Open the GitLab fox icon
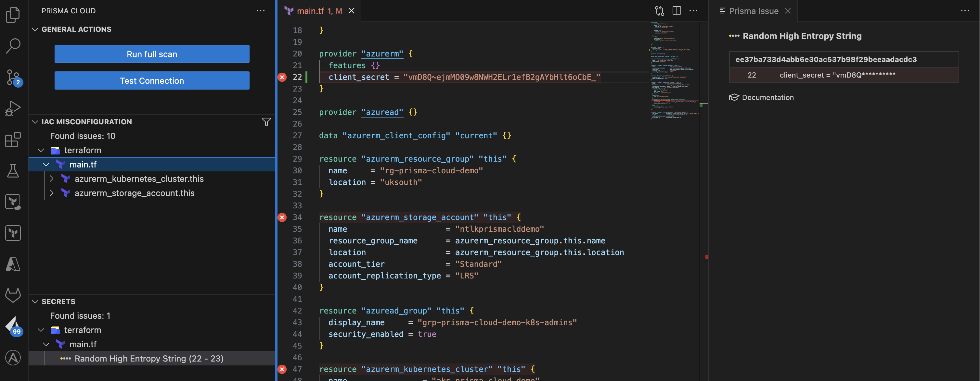The width and height of the screenshot is (980, 381). coord(13,295)
